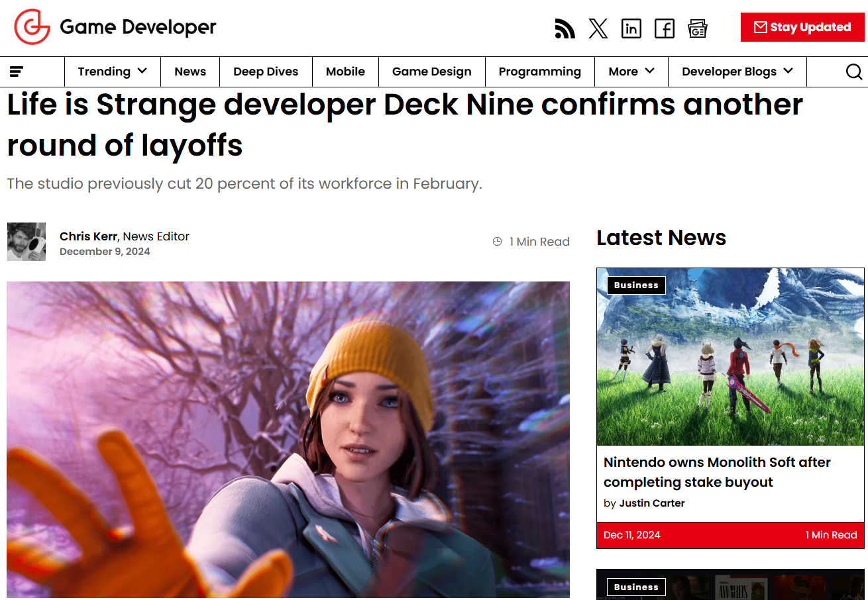Click the article headline about Deck Nine layoffs

[x=405, y=125]
